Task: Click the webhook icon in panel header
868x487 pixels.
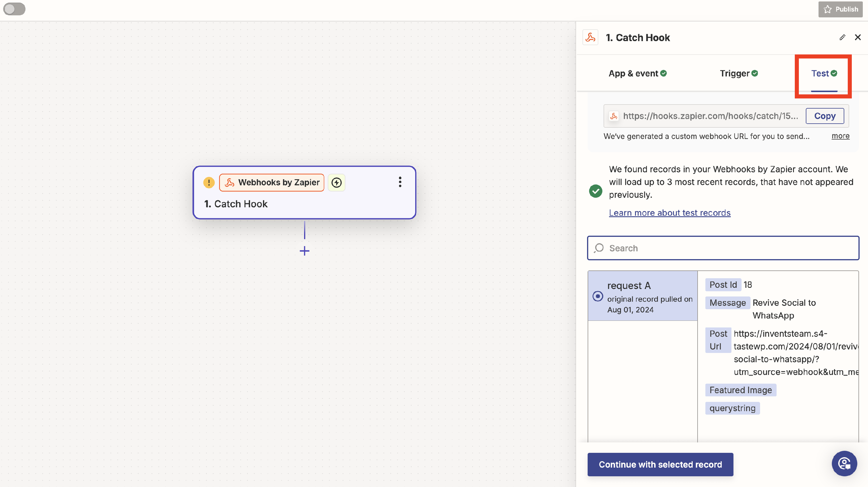Action: [x=590, y=37]
